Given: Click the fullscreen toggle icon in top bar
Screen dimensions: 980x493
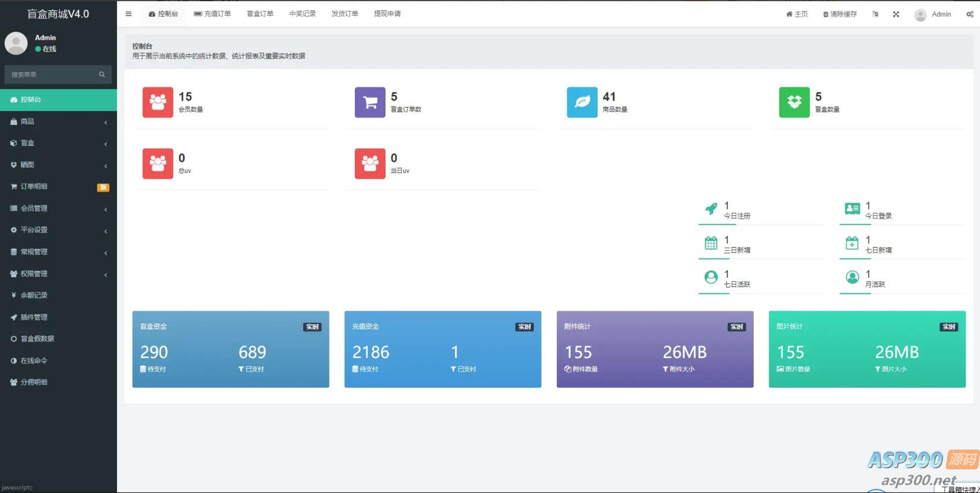Looking at the screenshot, I should point(896,14).
